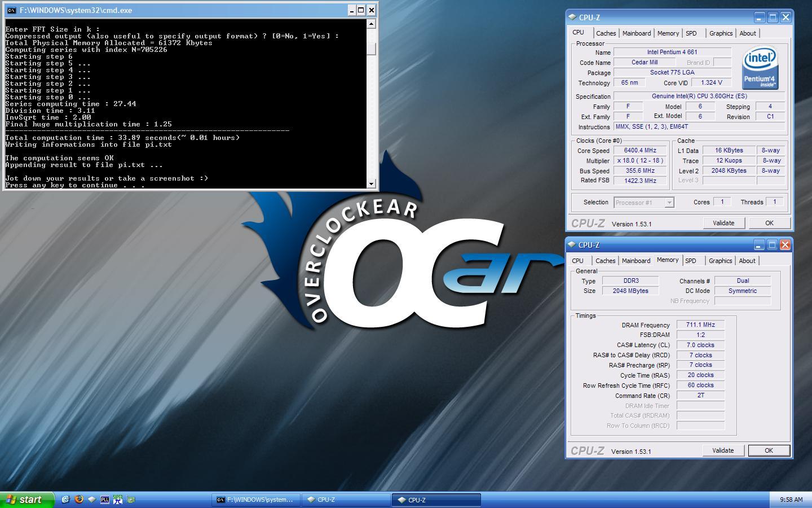The height and width of the screenshot is (508, 812).
Task: Open the Windows start menu
Action: (27, 500)
